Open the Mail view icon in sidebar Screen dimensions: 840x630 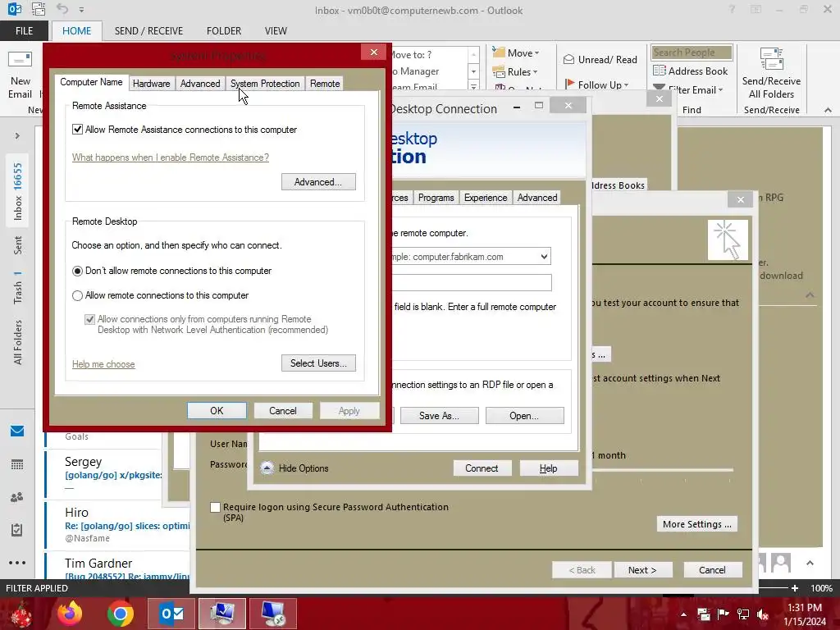pyautogui.click(x=17, y=431)
